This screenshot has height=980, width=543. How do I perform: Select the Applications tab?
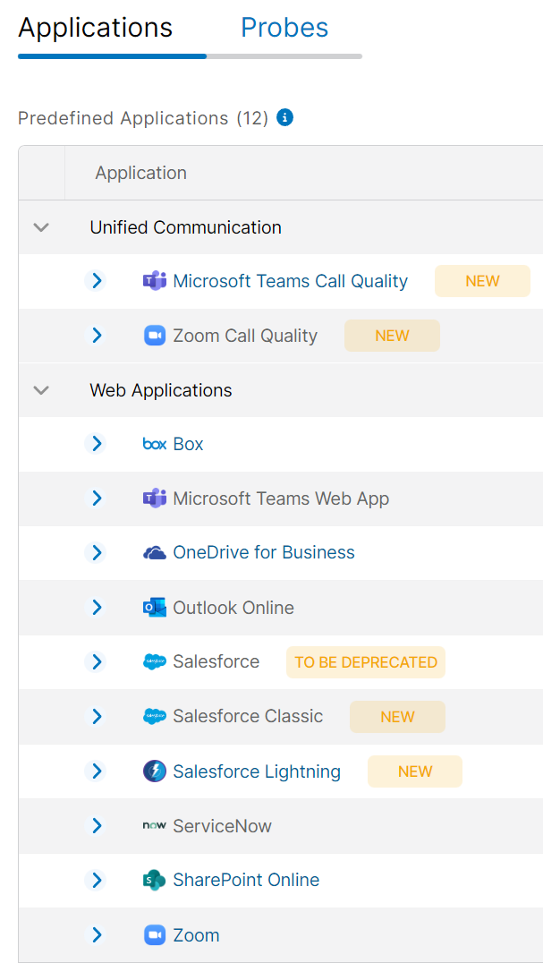click(x=96, y=28)
